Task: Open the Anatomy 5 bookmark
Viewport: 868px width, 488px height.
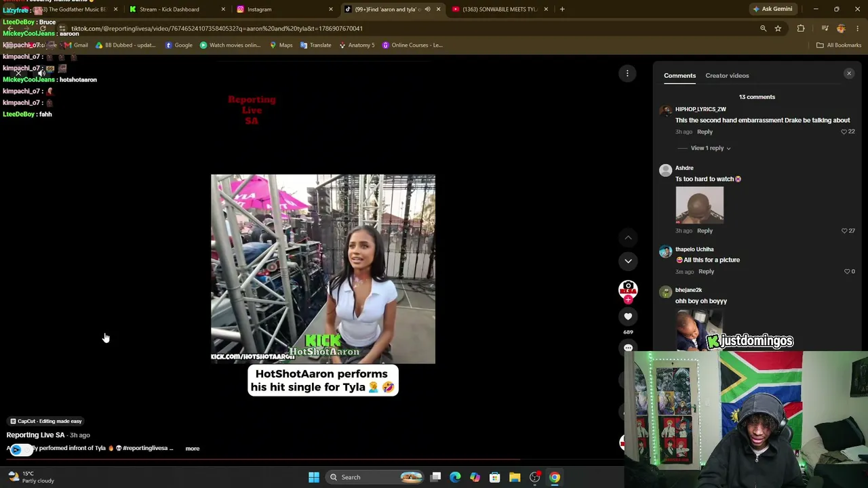Action: point(357,45)
